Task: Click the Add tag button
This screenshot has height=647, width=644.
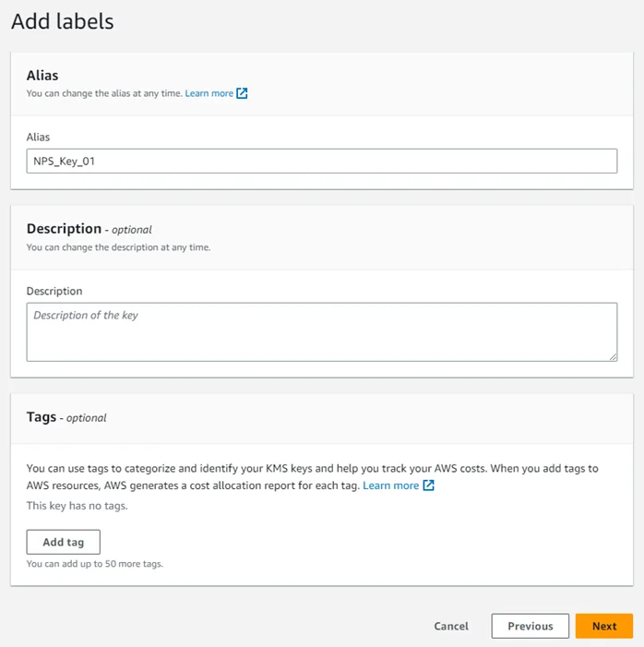Action: (64, 542)
